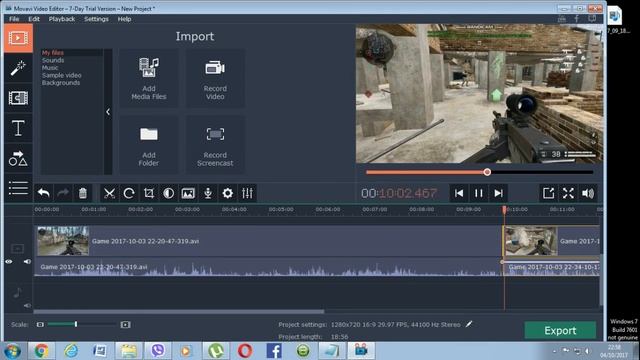Image resolution: width=640 pixels, height=360 pixels.
Task: Click the green Export button
Action: point(560,330)
